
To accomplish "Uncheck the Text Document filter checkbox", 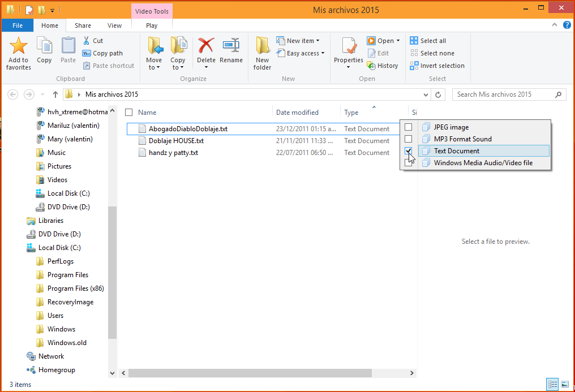I will coord(408,151).
